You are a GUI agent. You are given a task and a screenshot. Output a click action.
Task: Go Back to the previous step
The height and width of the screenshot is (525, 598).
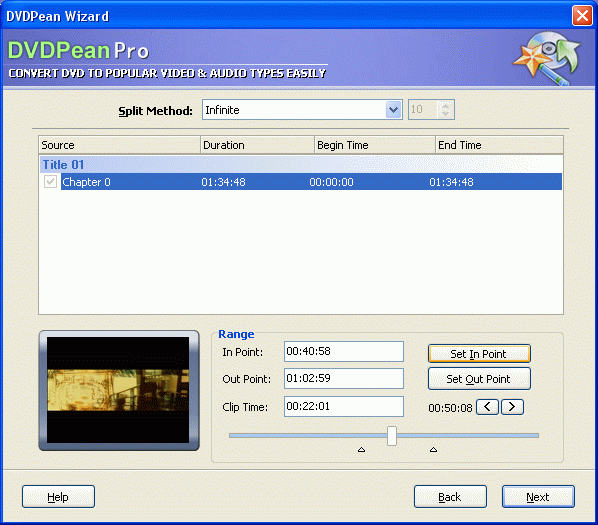[x=450, y=497]
